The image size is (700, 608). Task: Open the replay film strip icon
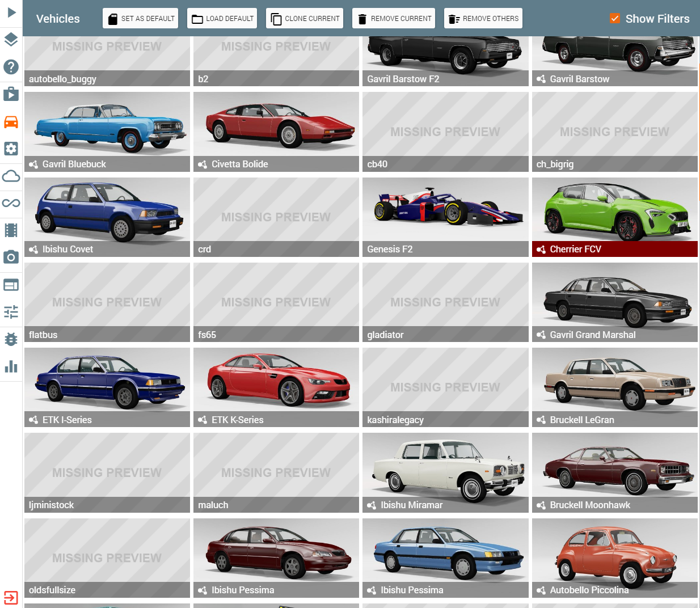pyautogui.click(x=11, y=230)
